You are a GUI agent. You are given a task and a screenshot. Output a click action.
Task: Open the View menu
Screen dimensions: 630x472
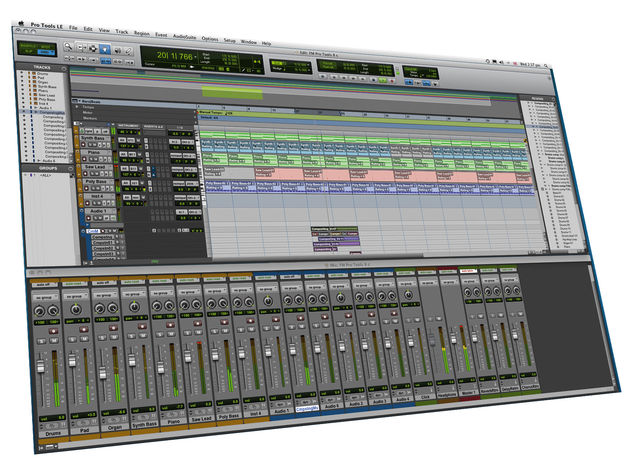click(104, 30)
